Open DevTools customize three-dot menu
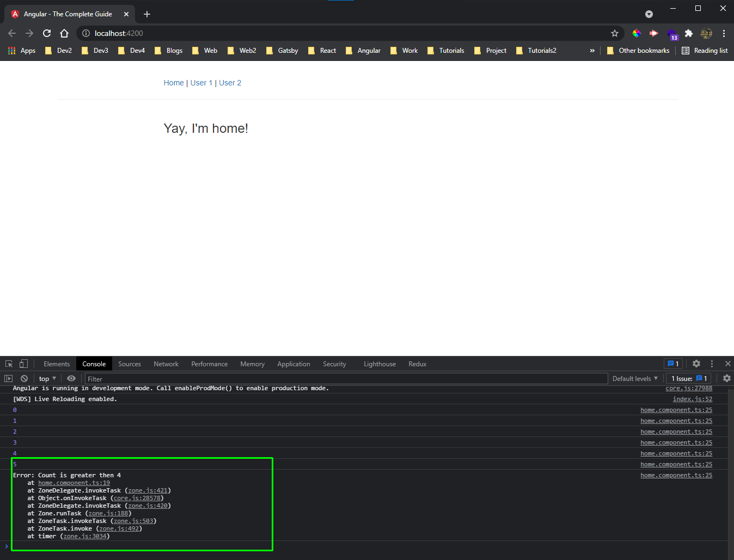Screen dimensions: 734x560 pyautogui.click(x=712, y=364)
